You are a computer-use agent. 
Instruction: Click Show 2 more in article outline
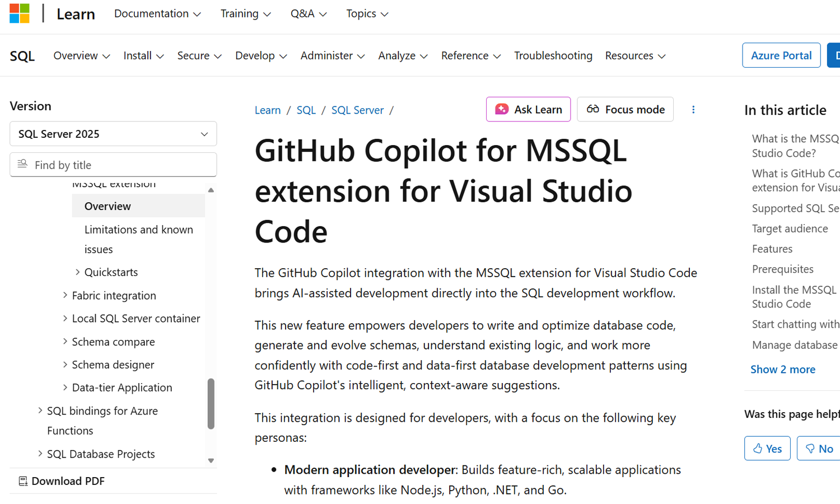(x=782, y=370)
